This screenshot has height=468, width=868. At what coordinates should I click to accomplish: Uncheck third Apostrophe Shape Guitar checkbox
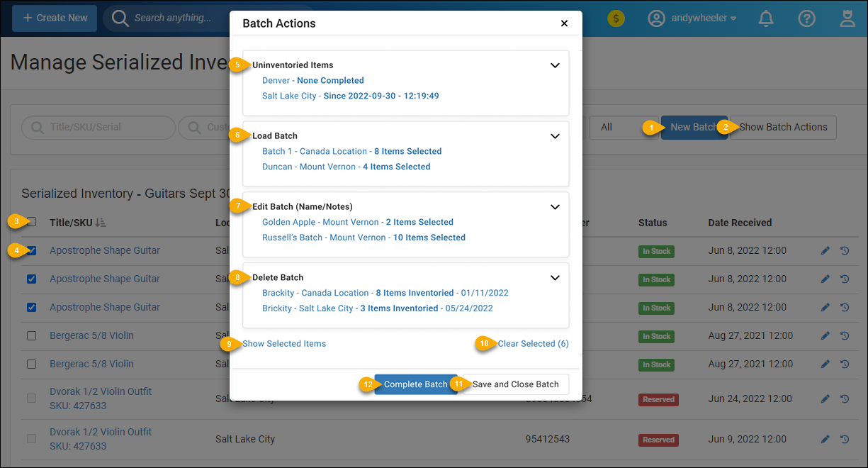click(32, 307)
